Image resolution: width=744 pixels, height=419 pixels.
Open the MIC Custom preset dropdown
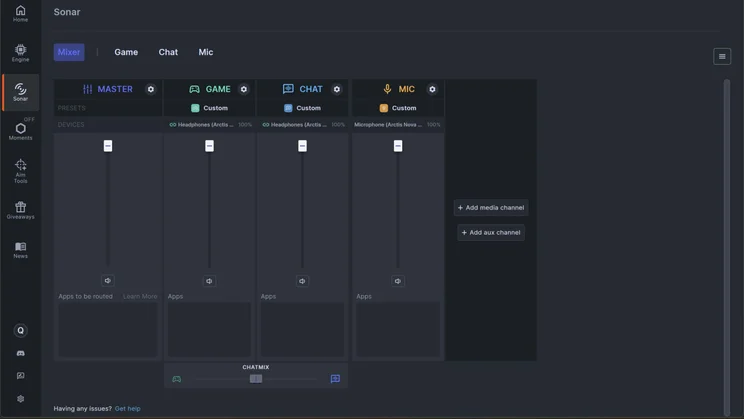pyautogui.click(x=398, y=108)
